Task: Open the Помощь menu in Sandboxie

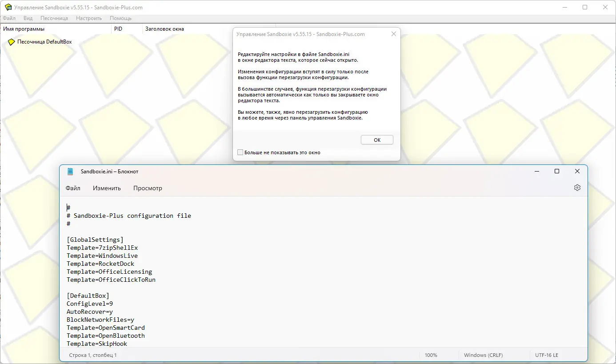Action: point(121,18)
